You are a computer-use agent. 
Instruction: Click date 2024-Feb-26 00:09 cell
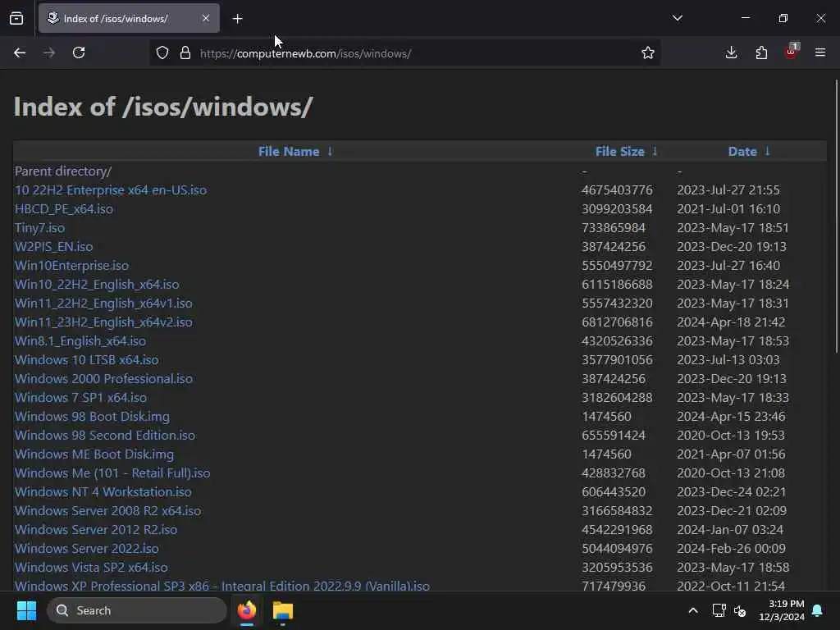point(731,549)
